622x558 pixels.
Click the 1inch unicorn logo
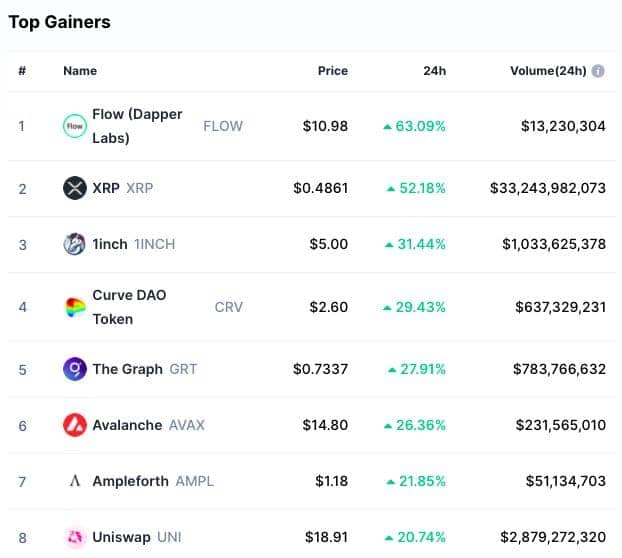(75, 244)
